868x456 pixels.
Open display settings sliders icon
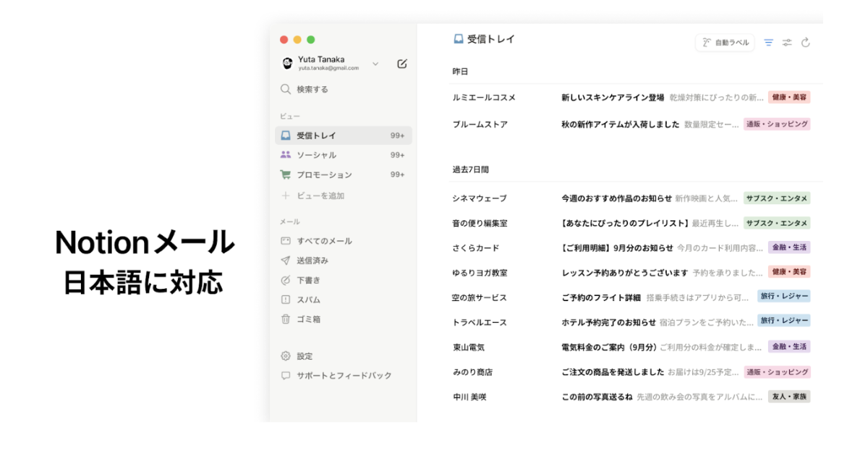tap(787, 42)
